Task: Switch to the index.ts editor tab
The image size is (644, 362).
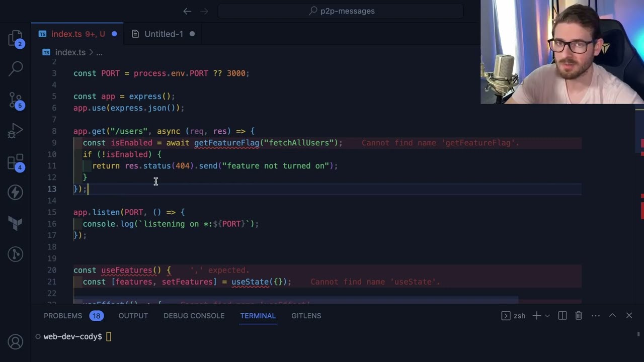Action: 77,34
